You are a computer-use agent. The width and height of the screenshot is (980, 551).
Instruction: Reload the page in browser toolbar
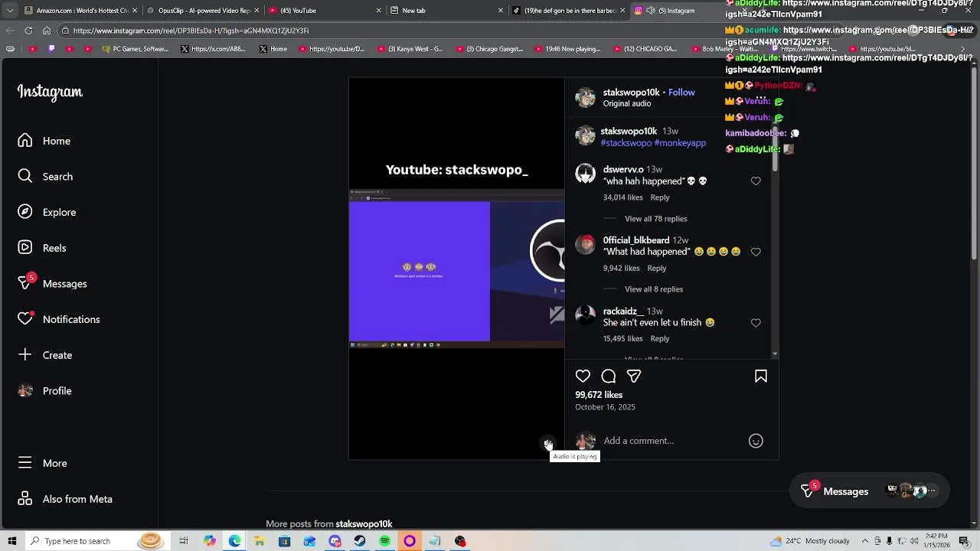click(28, 31)
